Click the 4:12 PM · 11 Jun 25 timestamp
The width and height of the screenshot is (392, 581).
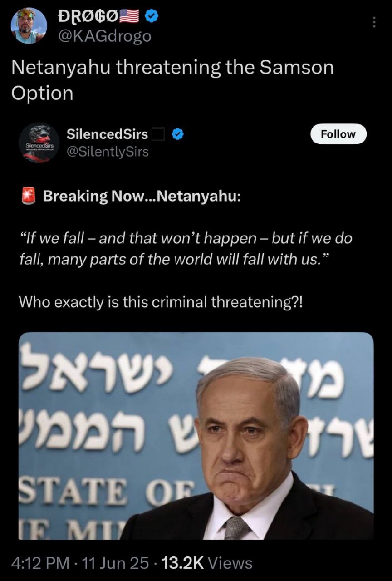point(80,563)
